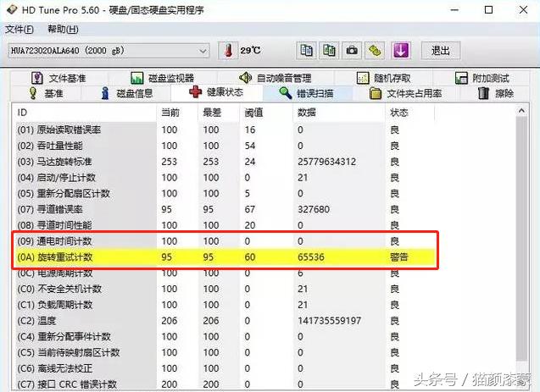This screenshot has width=540, height=392.
Task: Click the folder usage folder icon
Action: (376, 93)
